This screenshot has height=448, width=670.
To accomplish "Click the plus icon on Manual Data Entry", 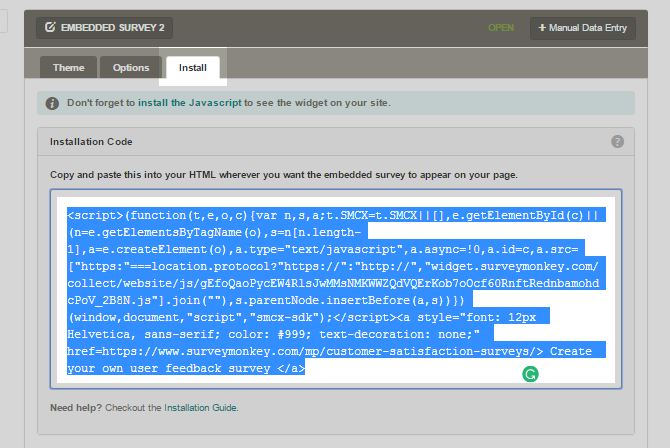I will [x=542, y=28].
